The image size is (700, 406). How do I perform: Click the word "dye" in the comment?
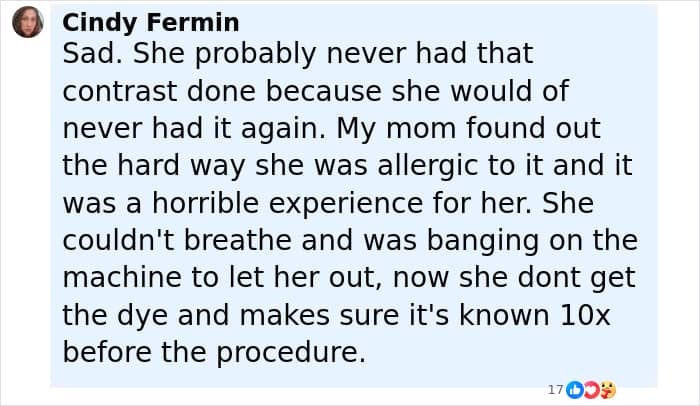pyautogui.click(x=131, y=315)
